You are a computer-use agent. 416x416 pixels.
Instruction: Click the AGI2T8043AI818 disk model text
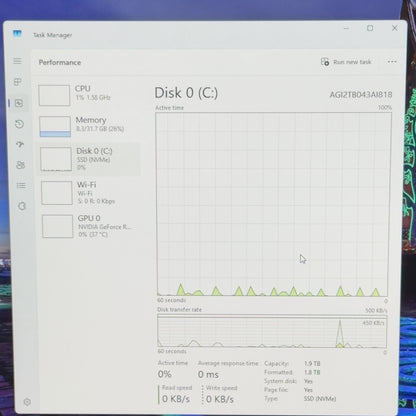point(361,95)
